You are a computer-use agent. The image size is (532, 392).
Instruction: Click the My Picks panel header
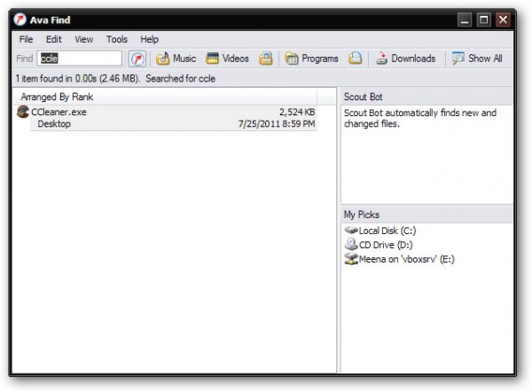426,215
